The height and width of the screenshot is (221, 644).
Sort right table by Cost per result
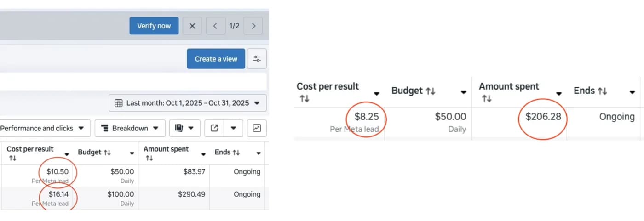[x=305, y=98]
